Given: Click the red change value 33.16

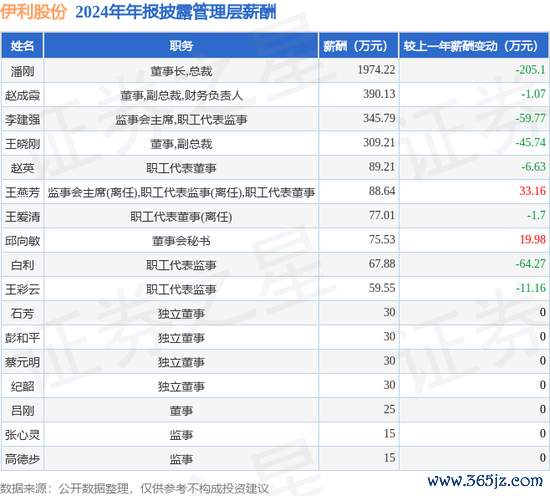Looking at the screenshot, I should 532,191.
